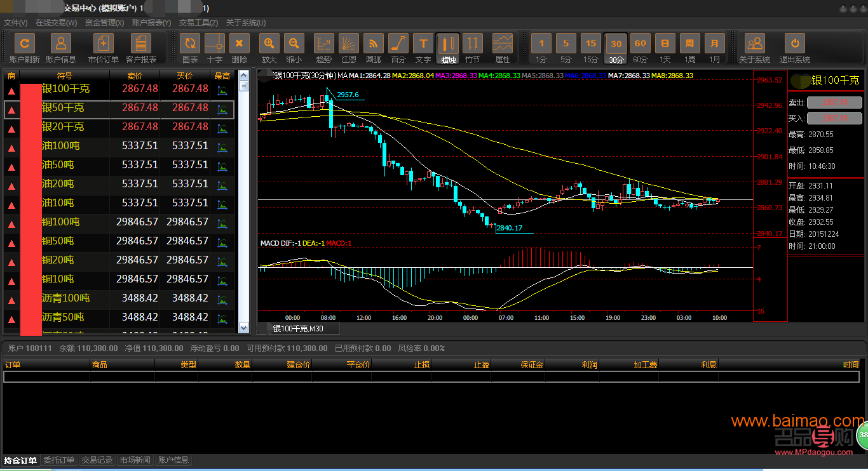Open 客户报表 customer report icon
The width and height of the screenshot is (868, 471).
pyautogui.click(x=141, y=44)
